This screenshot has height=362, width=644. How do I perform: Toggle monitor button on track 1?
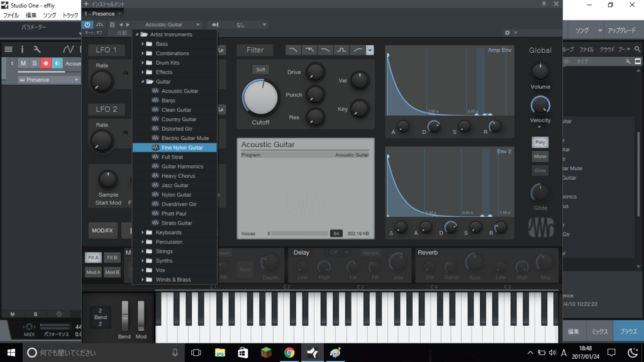click(57, 63)
